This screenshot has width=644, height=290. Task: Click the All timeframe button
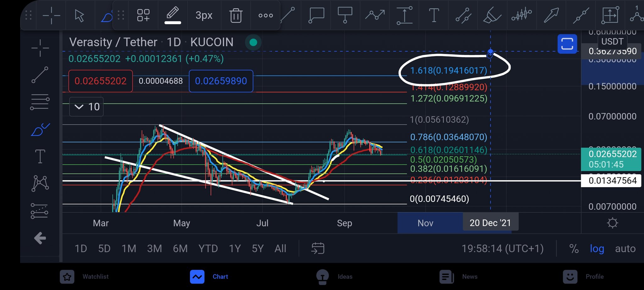[x=280, y=248]
